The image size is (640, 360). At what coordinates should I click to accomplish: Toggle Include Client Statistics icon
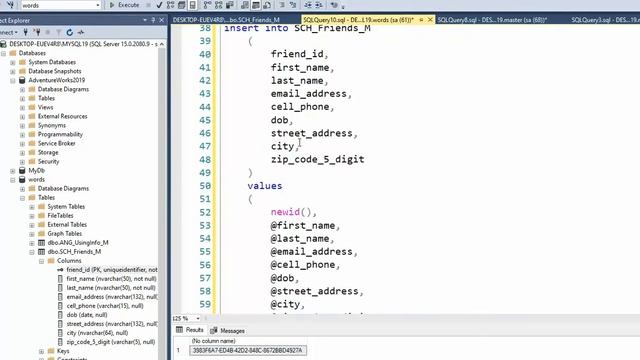229,5
